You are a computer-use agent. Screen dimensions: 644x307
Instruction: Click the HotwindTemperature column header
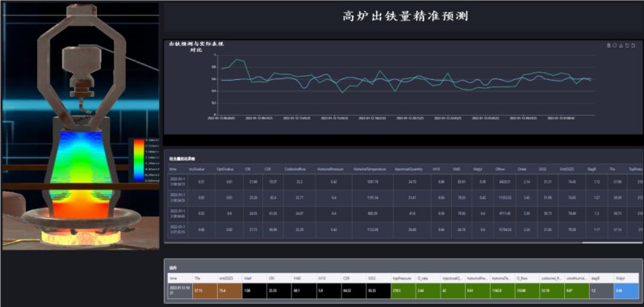coord(370,169)
